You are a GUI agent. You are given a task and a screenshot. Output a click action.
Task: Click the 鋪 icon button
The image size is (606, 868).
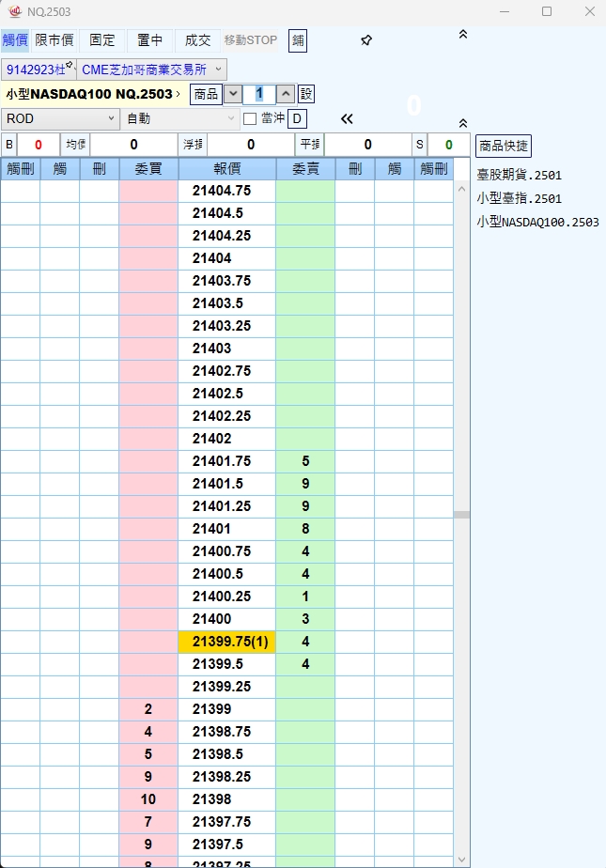297,40
